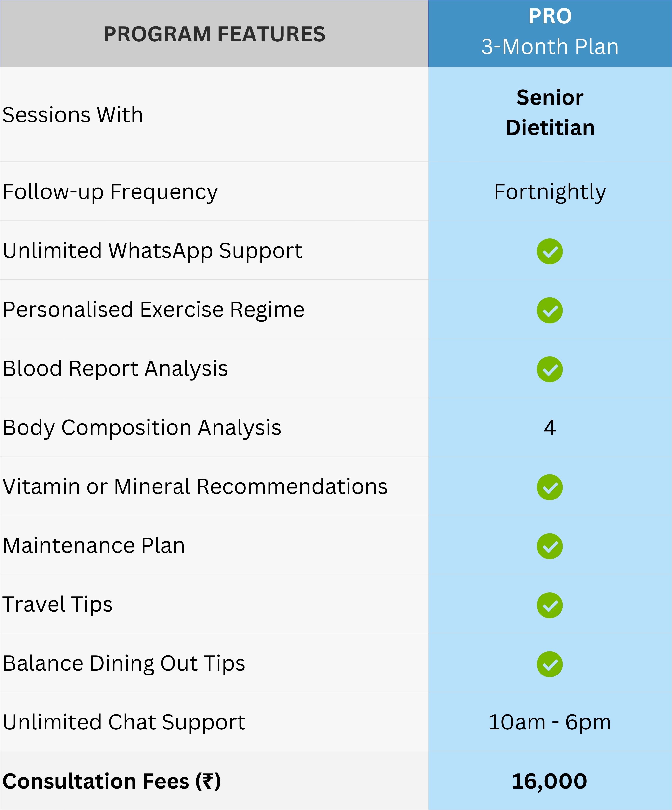The width and height of the screenshot is (672, 810).
Task: Click the Travel Tips checkmark icon
Action: click(549, 606)
